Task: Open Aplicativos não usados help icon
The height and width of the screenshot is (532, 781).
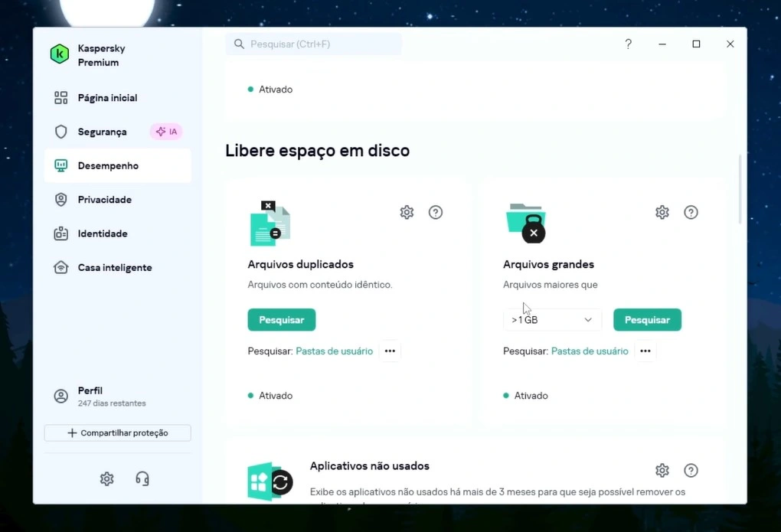Action: (691, 470)
